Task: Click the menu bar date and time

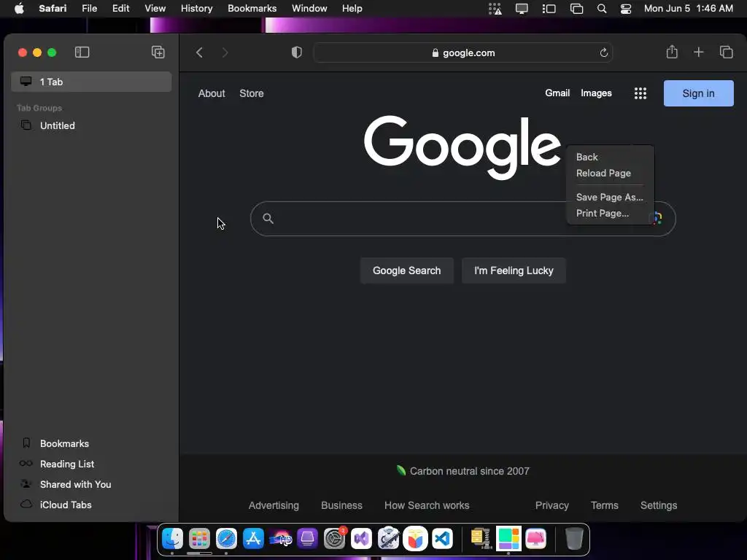Action: [689, 9]
